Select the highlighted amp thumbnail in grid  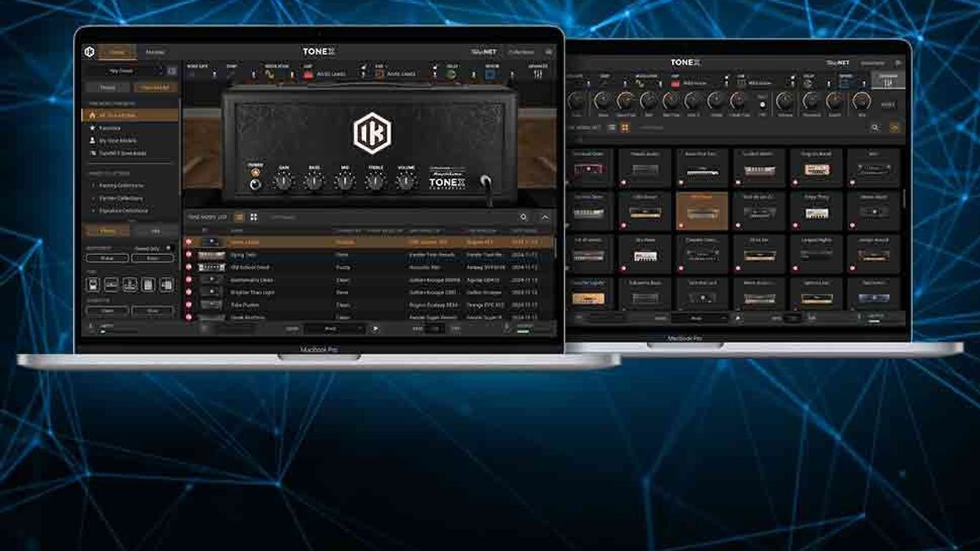[x=701, y=209]
